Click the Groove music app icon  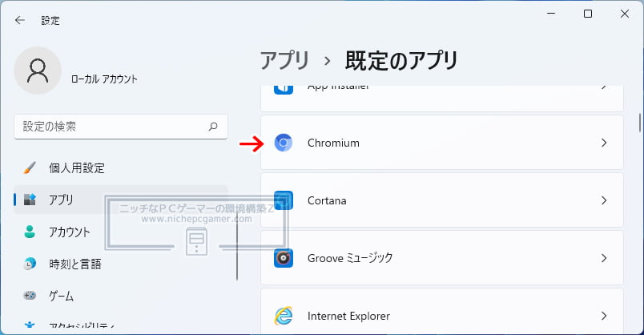pyautogui.click(x=284, y=258)
